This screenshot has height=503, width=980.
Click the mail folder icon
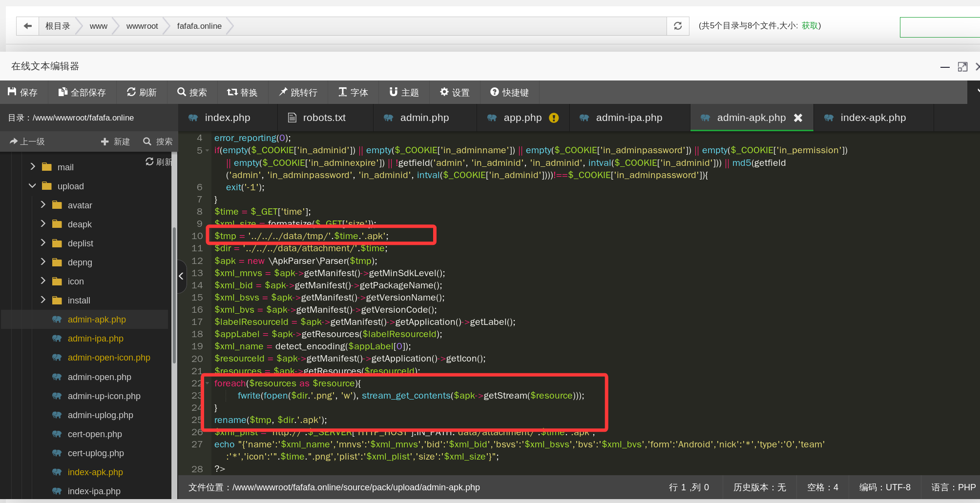[x=47, y=167]
